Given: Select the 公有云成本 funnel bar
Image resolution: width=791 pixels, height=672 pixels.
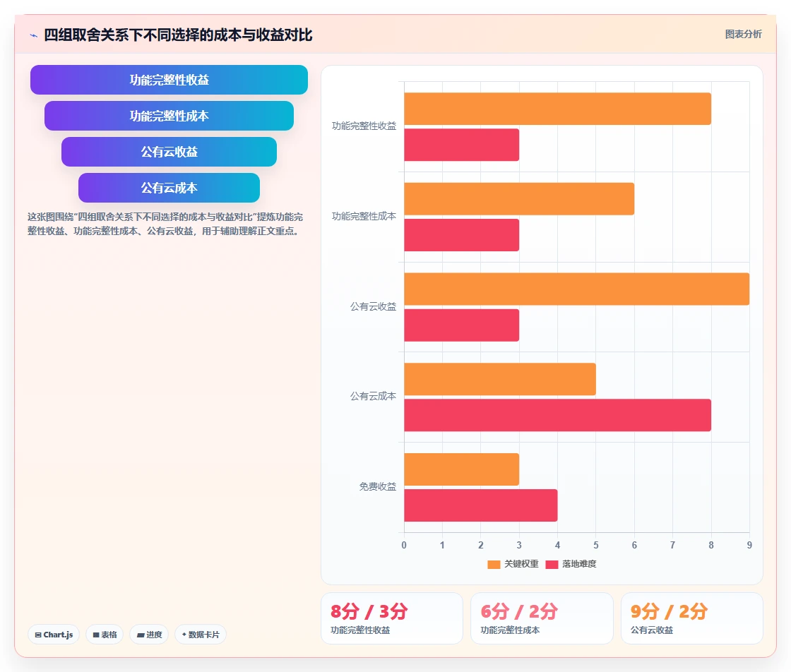Looking at the screenshot, I should pos(169,188).
